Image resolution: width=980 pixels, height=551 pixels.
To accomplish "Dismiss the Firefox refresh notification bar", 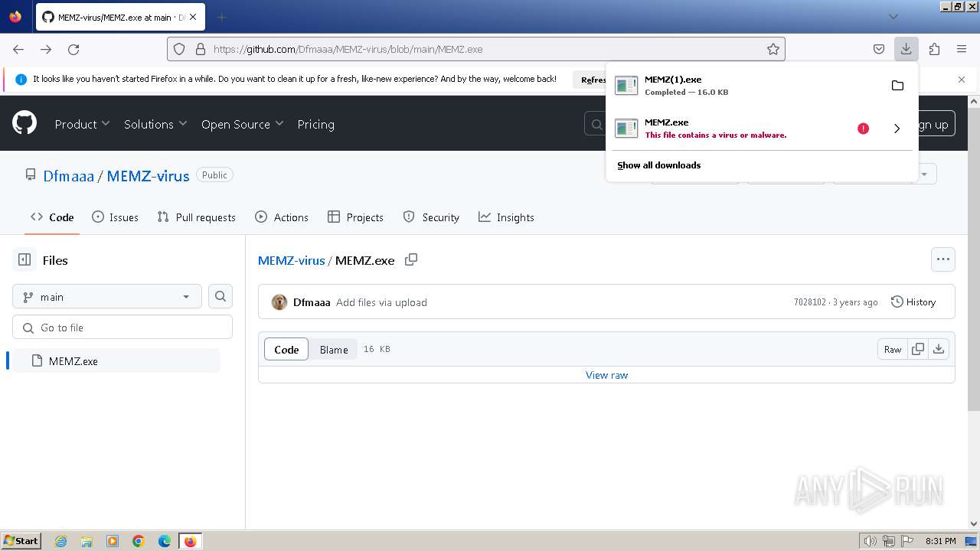I will coord(962,79).
